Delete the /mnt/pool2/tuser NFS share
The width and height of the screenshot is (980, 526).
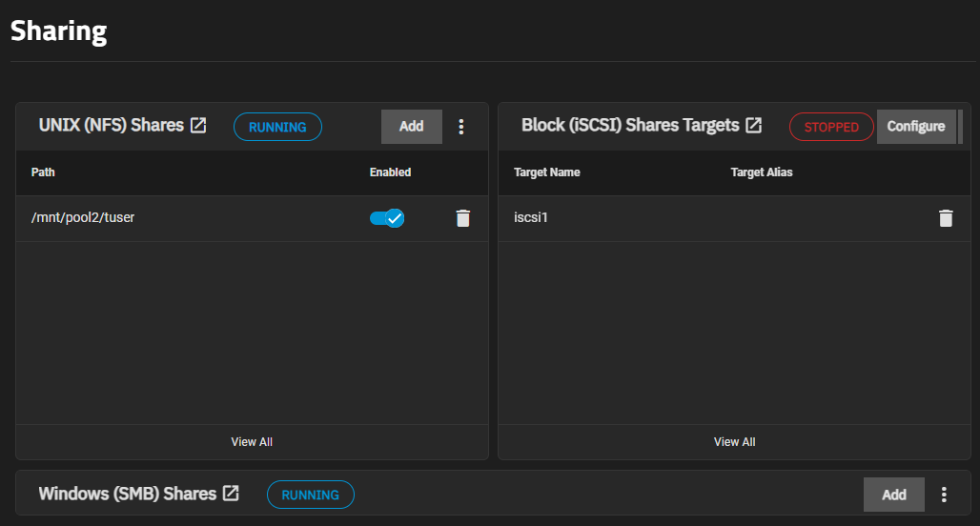pos(463,218)
